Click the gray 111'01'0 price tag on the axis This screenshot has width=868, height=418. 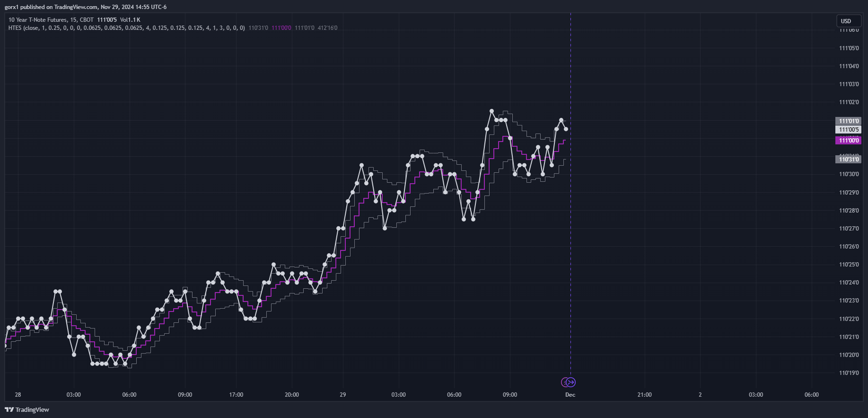[848, 121]
